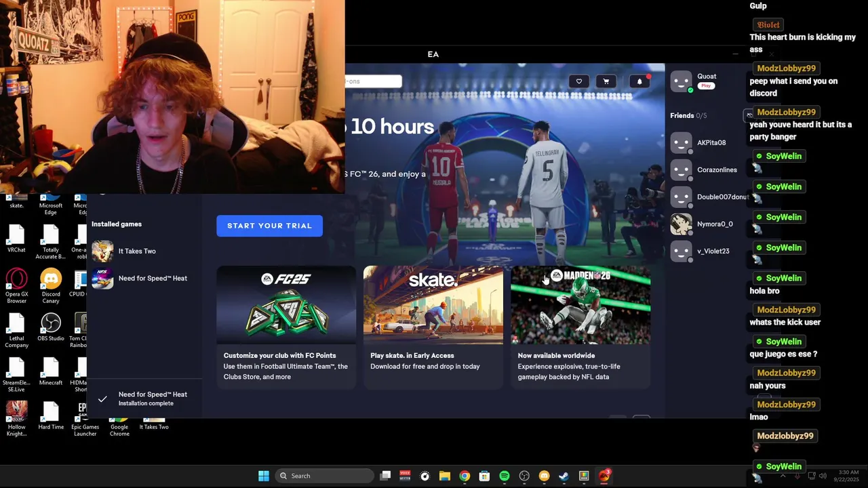Open the EA app taskbar icon with badge
Image resolution: width=868 pixels, height=488 pixels.
[604, 476]
